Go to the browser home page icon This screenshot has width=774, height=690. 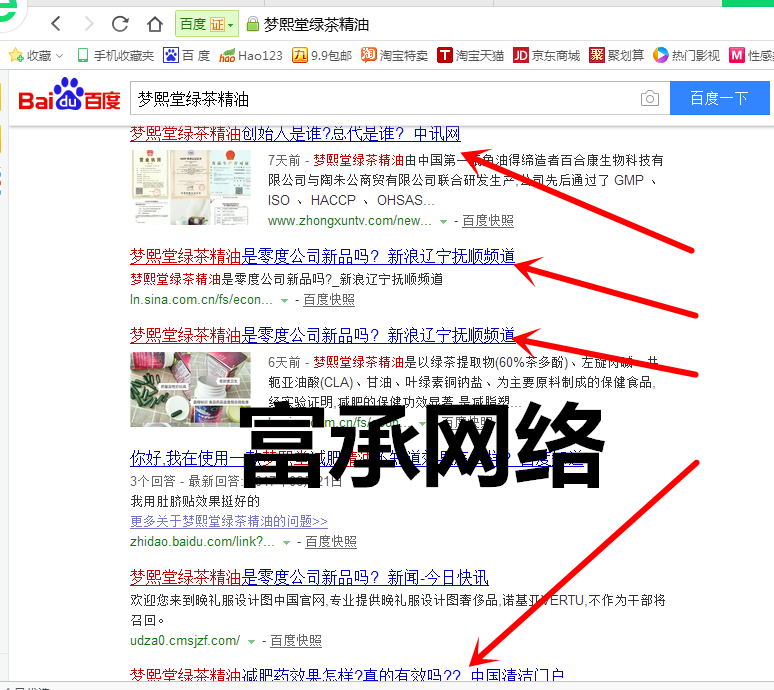tap(155, 23)
